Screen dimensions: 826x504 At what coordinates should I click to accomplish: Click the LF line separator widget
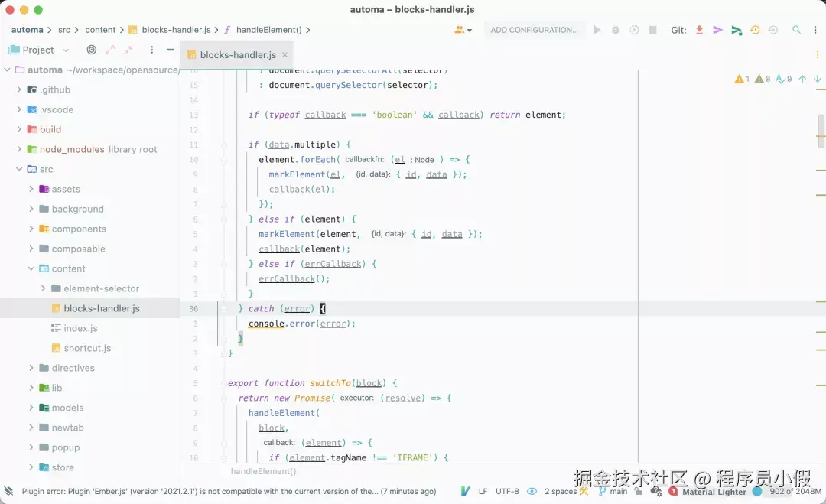click(483, 491)
